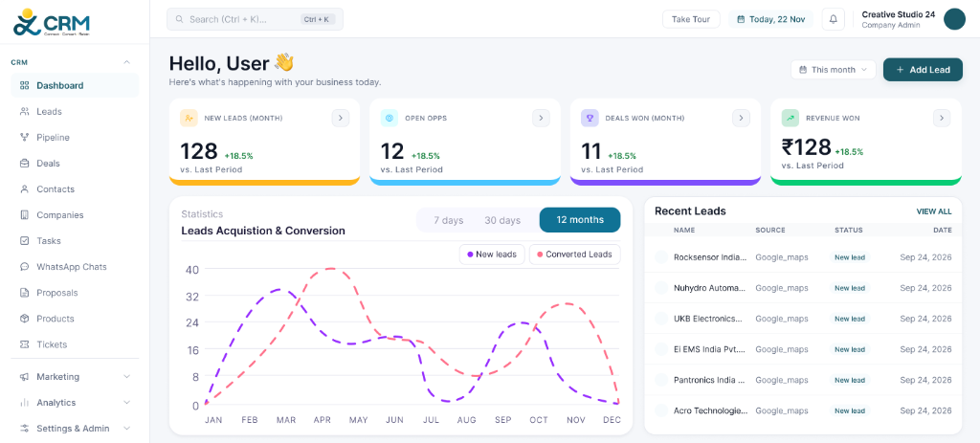
Task: Click the Deals briefcase icon
Action: pyautogui.click(x=24, y=163)
